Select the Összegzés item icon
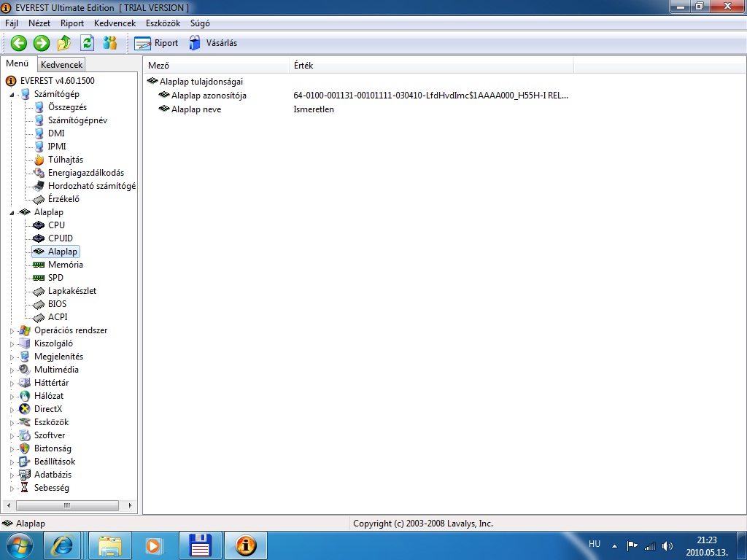The width and height of the screenshot is (747, 560). click(x=39, y=107)
